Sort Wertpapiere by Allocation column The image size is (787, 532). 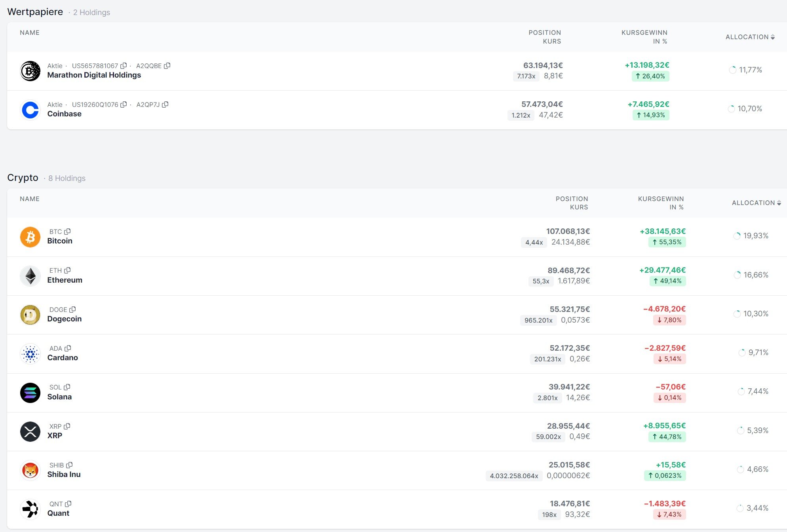pyautogui.click(x=750, y=37)
